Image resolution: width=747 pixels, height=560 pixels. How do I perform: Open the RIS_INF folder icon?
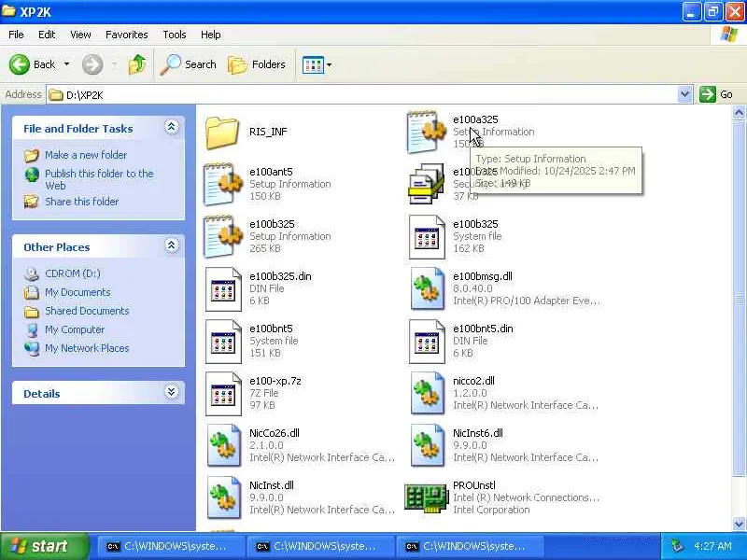pyautogui.click(x=222, y=133)
